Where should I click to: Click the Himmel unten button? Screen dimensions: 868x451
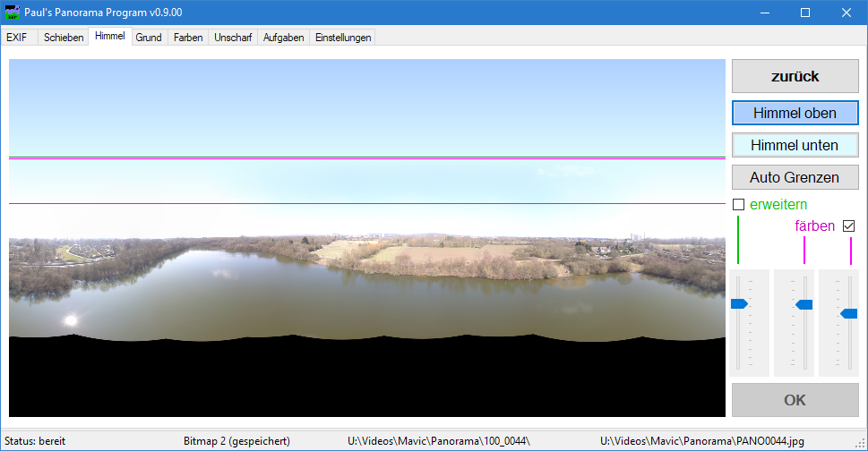pos(795,145)
